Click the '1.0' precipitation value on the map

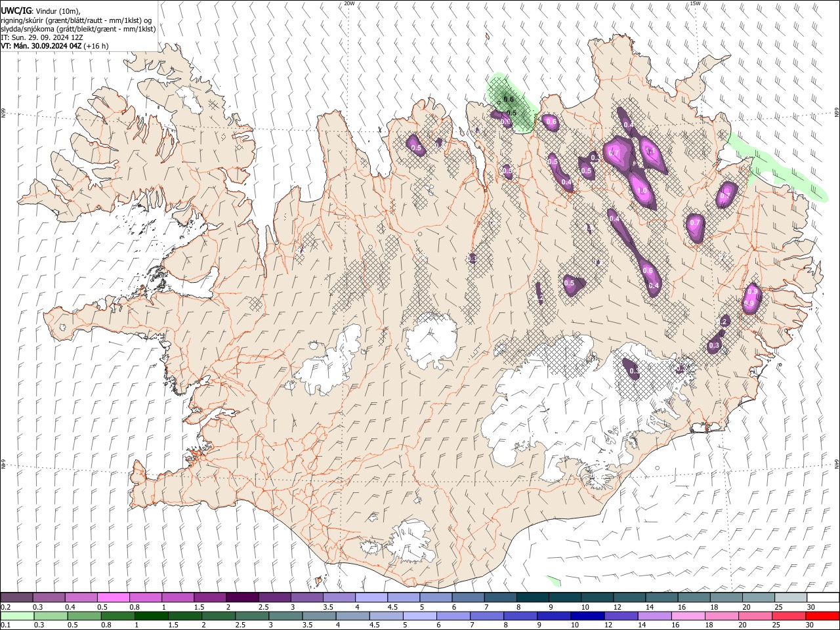coord(642,191)
